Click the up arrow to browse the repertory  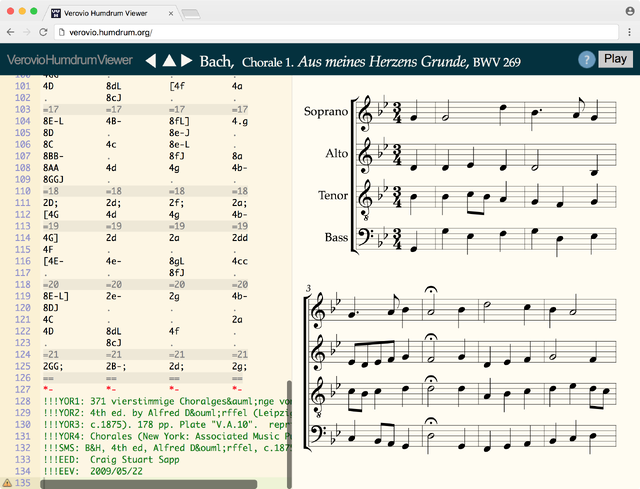tap(169, 61)
